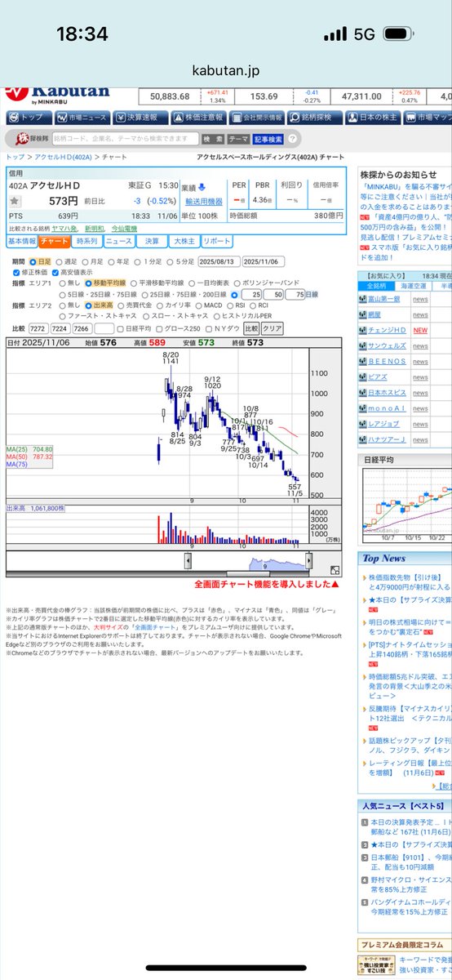
Task: Click the favorite star icon for アクセルHD
Action: [x=15, y=200]
